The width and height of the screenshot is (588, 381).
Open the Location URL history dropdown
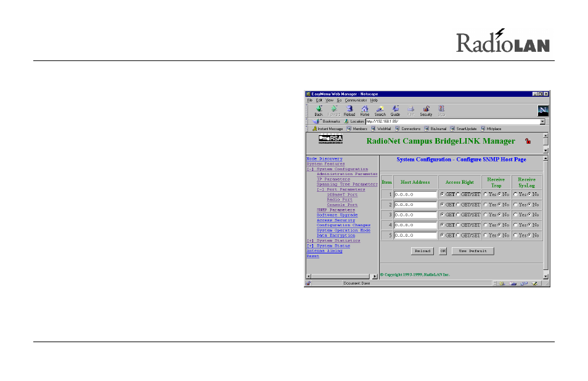tap(542, 121)
